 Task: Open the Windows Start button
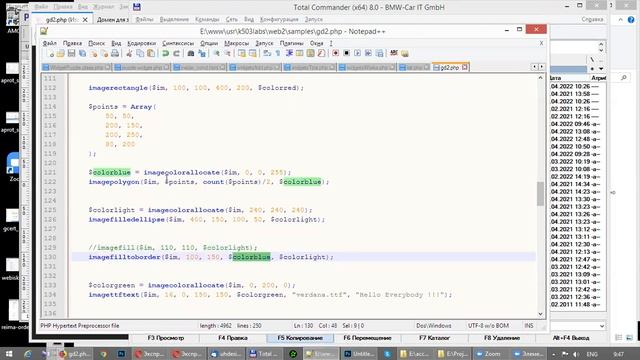(x=9, y=354)
